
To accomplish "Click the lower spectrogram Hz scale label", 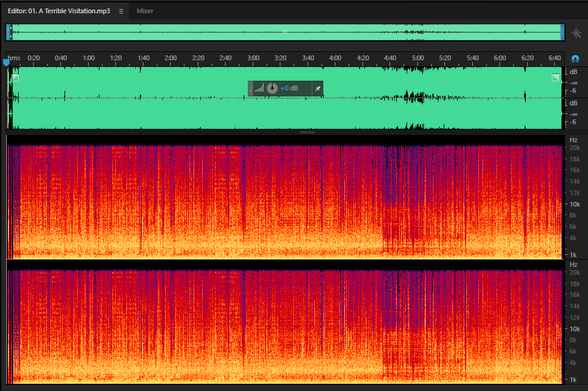I will coord(574,264).
